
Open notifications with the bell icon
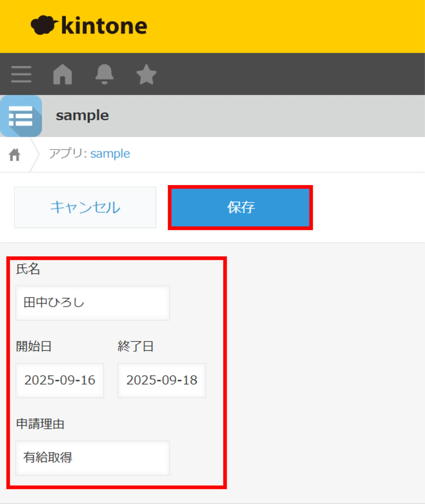pos(105,74)
